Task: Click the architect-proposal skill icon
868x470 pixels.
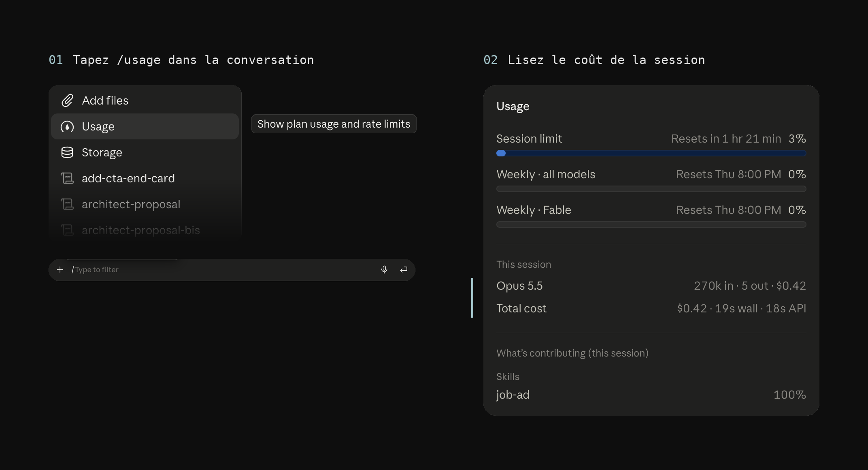Action: [67, 204]
